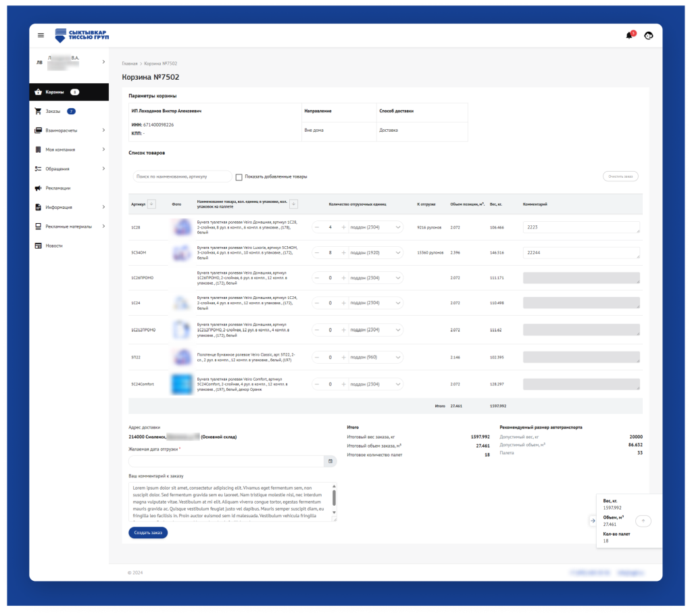Image resolution: width=692 pixels, height=616 pixels.
Task: Open the shipment date calendar icon
Action: [x=330, y=461]
